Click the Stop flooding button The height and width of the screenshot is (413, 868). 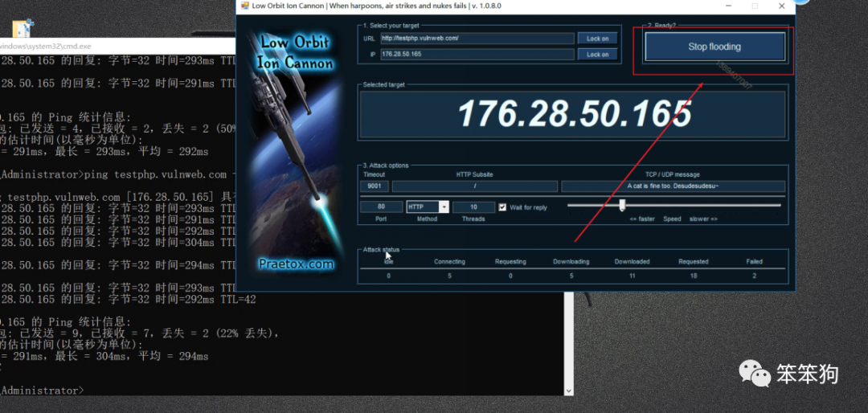click(x=714, y=47)
